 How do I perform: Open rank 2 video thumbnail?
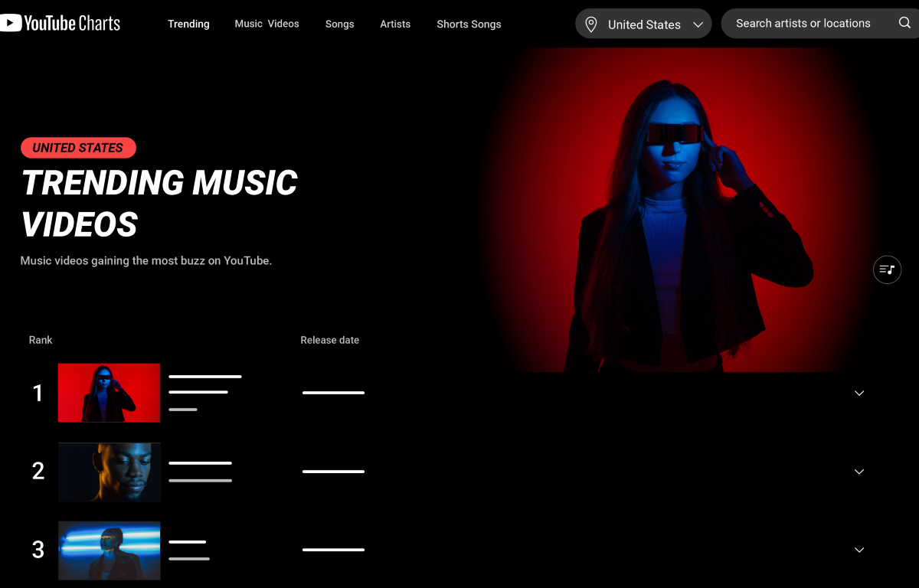click(110, 472)
